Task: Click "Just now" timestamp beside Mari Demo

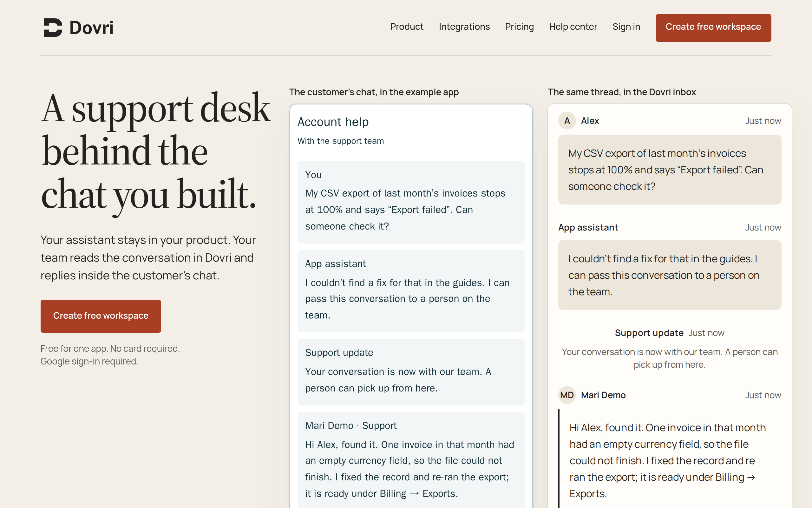Action: tap(763, 395)
